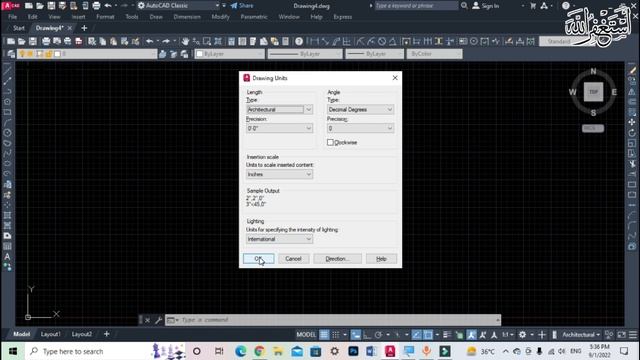Open the Properties palette icon

pos(231,41)
